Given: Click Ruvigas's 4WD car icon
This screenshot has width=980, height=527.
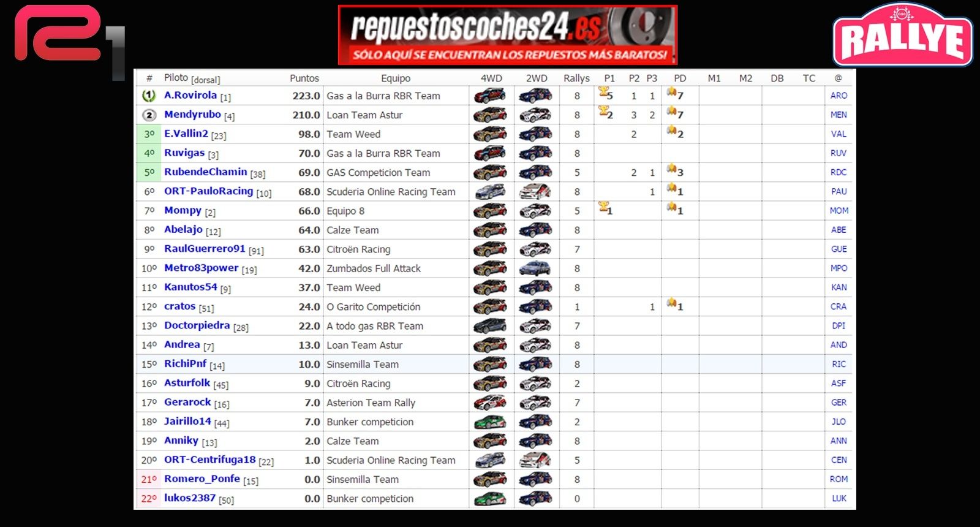Looking at the screenshot, I should [490, 153].
